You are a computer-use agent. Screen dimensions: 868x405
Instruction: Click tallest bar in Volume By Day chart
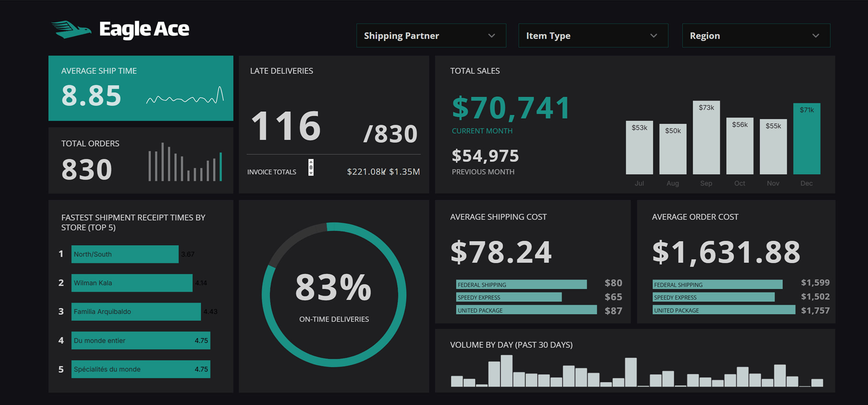point(506,371)
